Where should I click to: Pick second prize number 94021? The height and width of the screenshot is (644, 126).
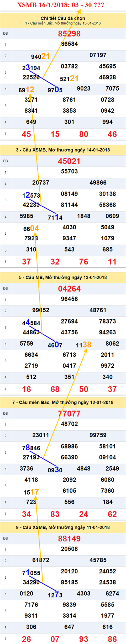pyautogui.click(x=40, y=56)
